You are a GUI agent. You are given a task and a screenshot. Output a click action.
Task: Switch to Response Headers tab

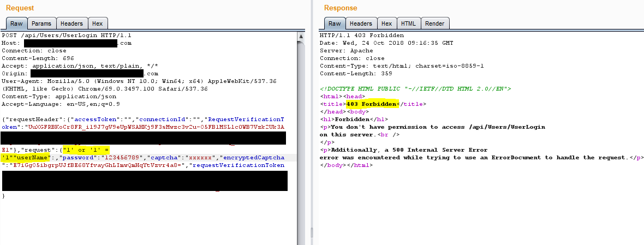pos(360,23)
